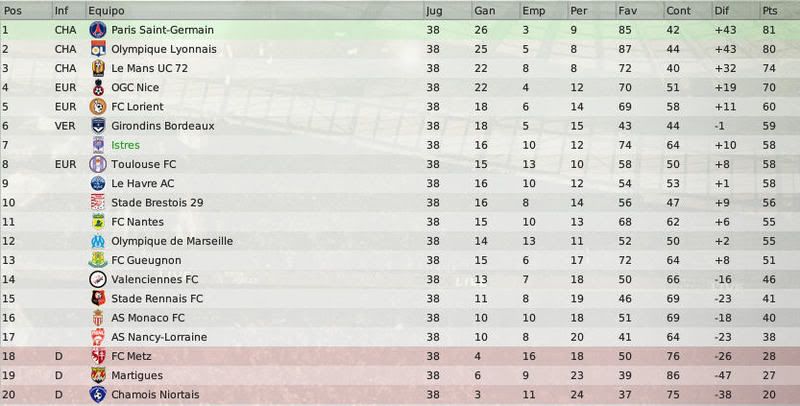Viewport: 800px width, 406px height.
Task: Click the Stade Rennais FC badge
Action: click(97, 298)
